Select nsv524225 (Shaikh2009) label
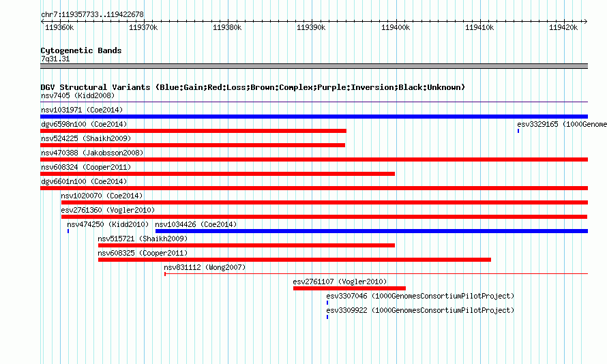The height and width of the screenshot is (364, 607). click(x=86, y=138)
